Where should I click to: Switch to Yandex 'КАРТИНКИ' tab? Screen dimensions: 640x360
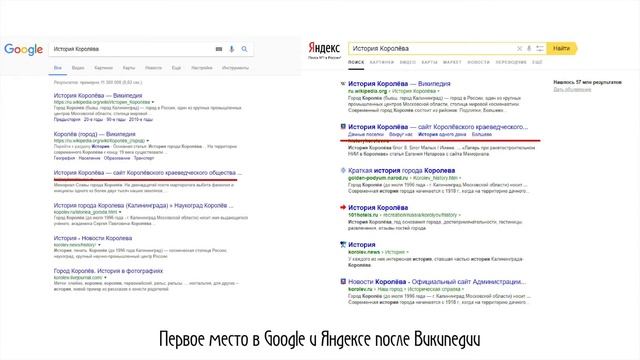coord(382,62)
